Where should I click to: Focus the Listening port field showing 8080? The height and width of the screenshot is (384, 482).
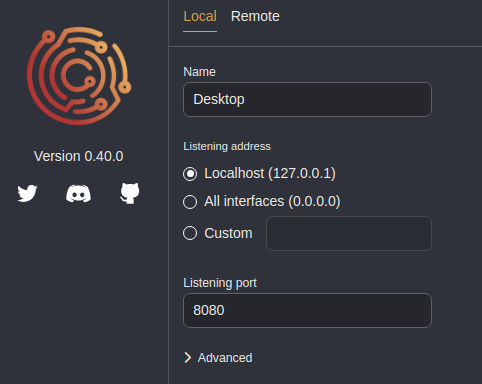point(307,310)
